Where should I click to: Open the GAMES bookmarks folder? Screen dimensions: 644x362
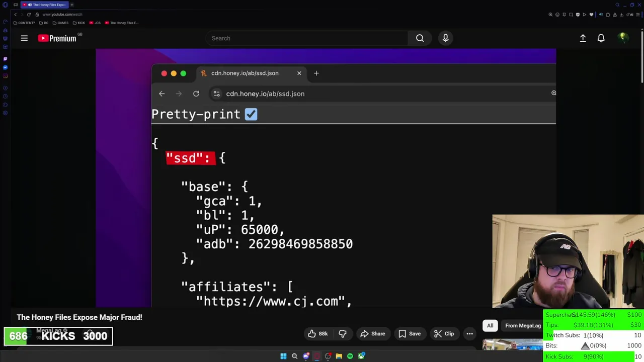click(60, 23)
